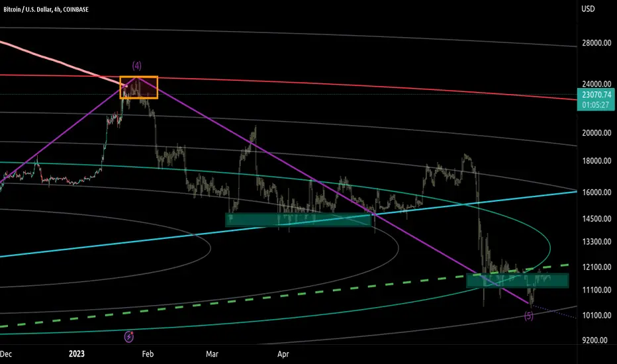Click the (4) wave label
Screen dimensions: 617x364
click(x=136, y=66)
